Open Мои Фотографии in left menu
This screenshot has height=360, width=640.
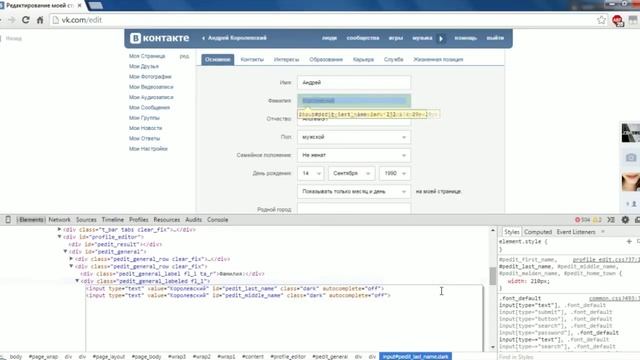150,76
